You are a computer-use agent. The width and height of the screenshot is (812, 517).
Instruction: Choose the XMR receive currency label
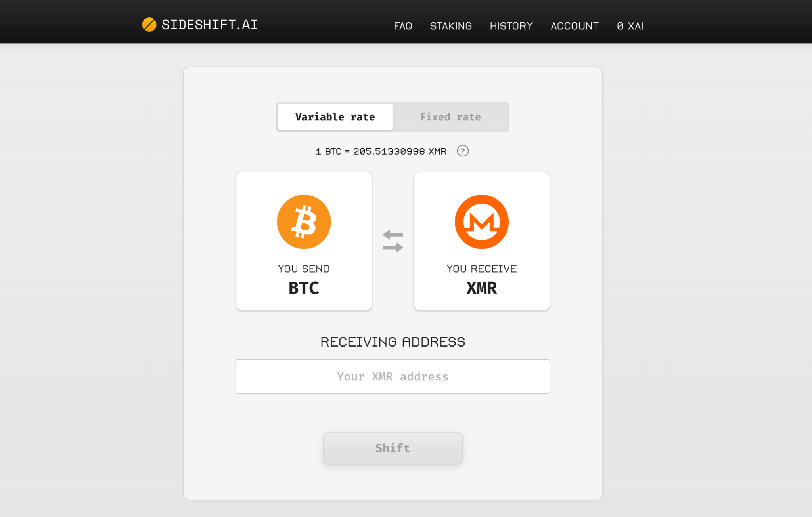pyautogui.click(x=481, y=288)
